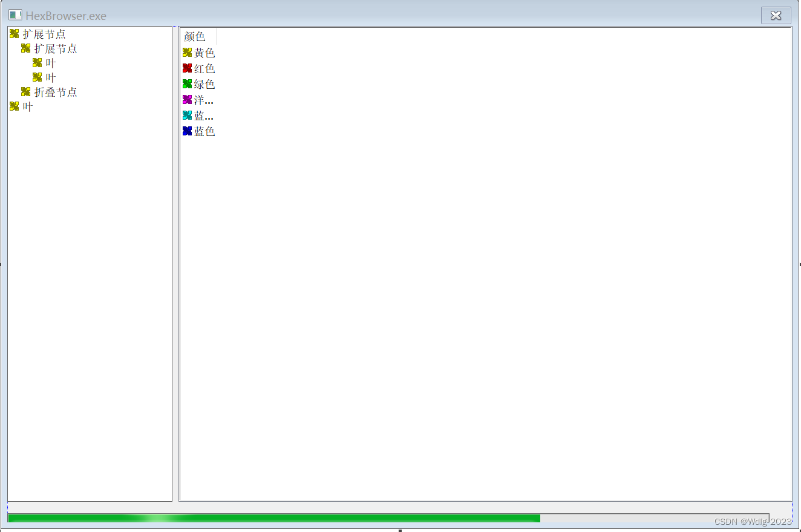
Task: Click the dark blue icon next to 蓝色
Action: point(188,131)
